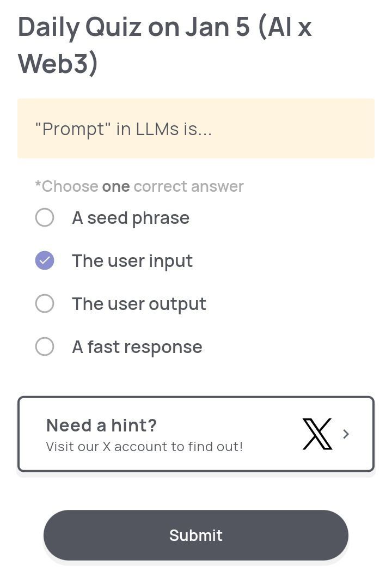Screen dimensions: 392x572
Task: Deselect the checked 'The user input' radio
Action: 45,260
